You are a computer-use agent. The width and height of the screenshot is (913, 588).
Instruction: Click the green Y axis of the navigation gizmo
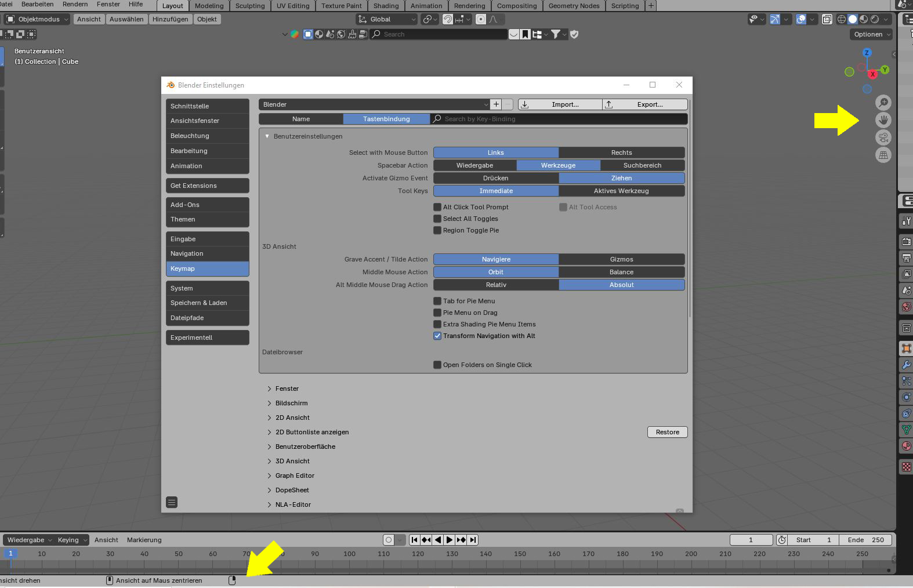[885, 70]
